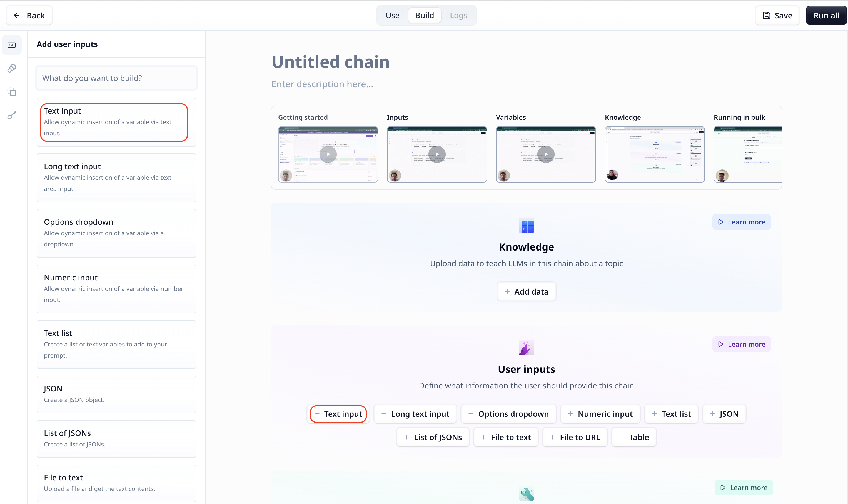Add a Numeric input chip
848x504 pixels.
click(600, 414)
